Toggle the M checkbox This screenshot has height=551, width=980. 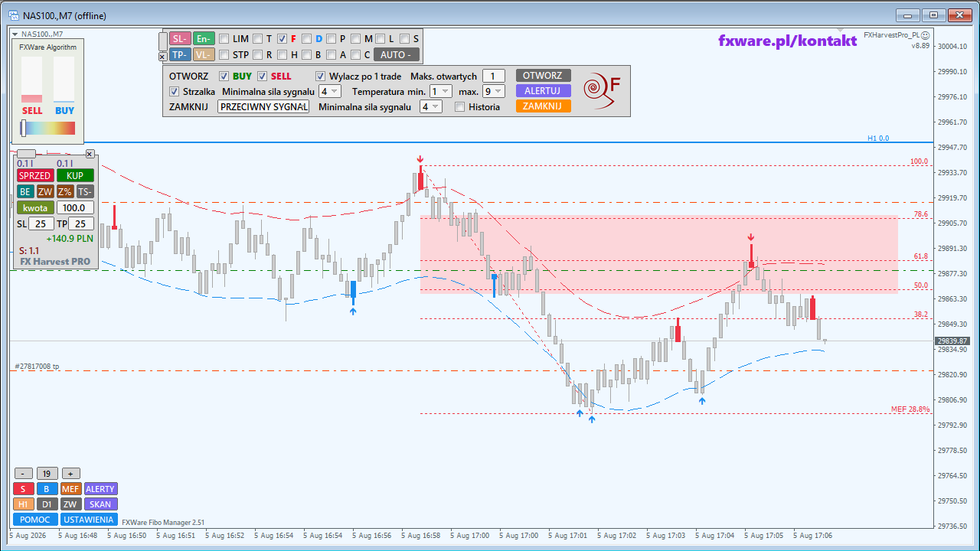(x=355, y=38)
